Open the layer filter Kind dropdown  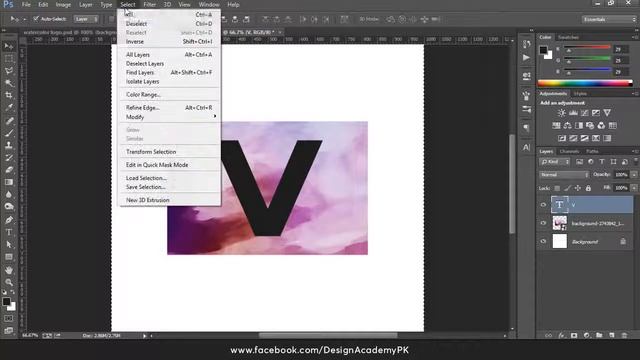pos(555,162)
